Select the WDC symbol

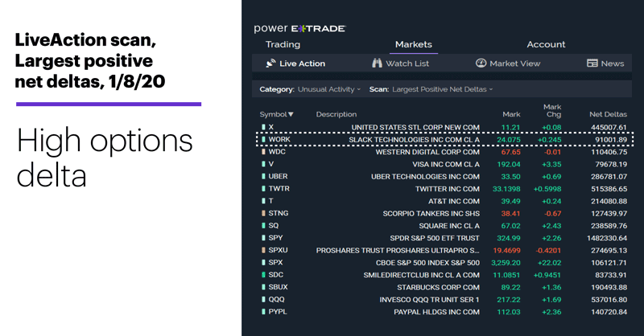tap(277, 152)
